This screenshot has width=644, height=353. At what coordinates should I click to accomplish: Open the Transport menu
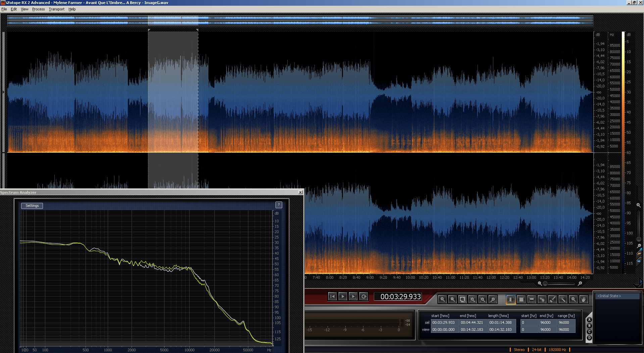click(x=56, y=9)
